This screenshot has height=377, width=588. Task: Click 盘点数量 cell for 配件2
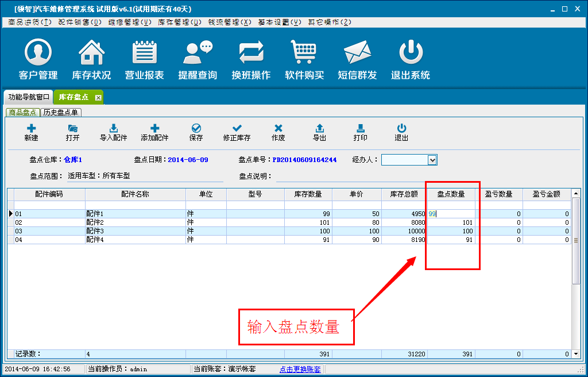coord(451,222)
